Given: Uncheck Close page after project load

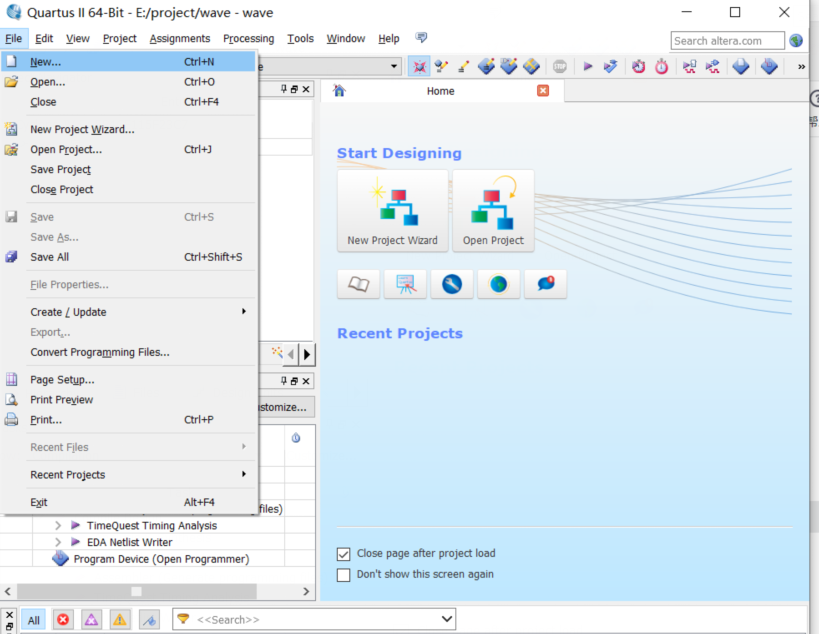Looking at the screenshot, I should tap(343, 554).
